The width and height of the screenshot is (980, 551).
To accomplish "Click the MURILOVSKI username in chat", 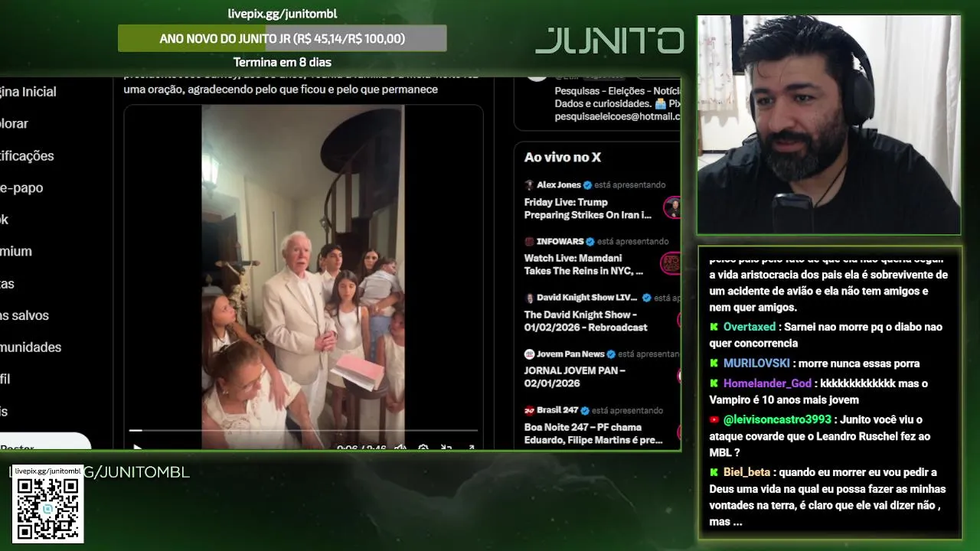I will (x=756, y=364).
